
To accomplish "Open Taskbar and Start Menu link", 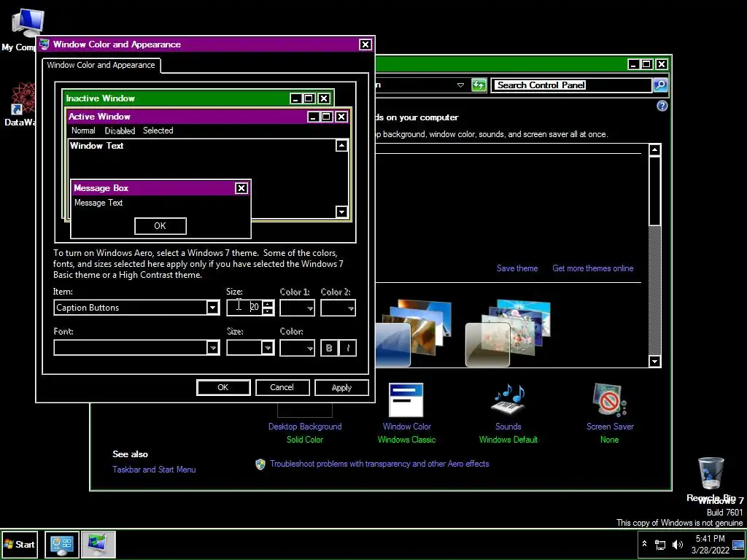I will (x=154, y=470).
